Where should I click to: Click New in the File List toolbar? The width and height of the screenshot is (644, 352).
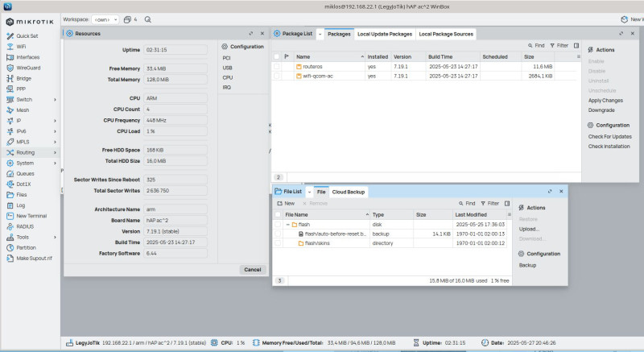[286, 203]
